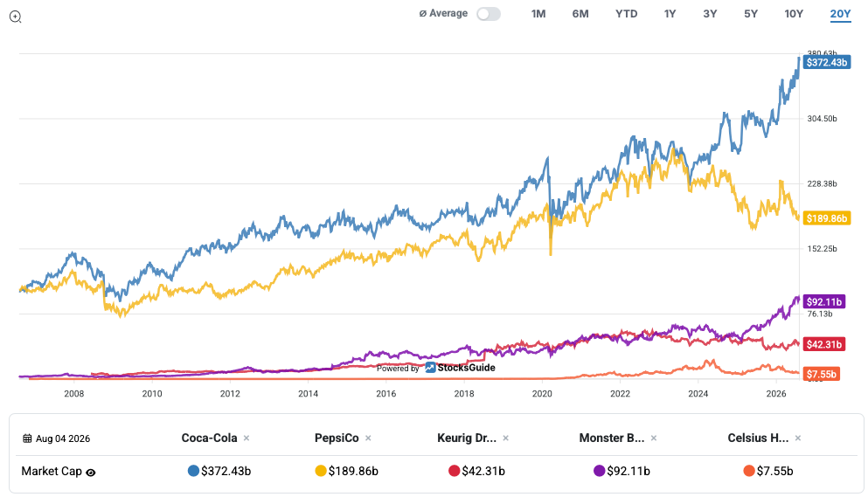The height and width of the screenshot is (497, 868).
Task: Click the $7.55b chart end label
Action: coord(821,374)
